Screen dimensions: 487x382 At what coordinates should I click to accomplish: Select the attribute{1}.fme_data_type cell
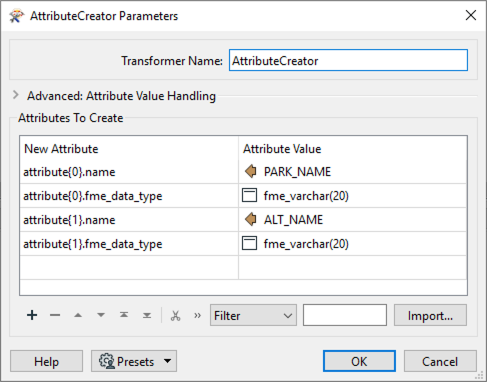tap(129, 244)
